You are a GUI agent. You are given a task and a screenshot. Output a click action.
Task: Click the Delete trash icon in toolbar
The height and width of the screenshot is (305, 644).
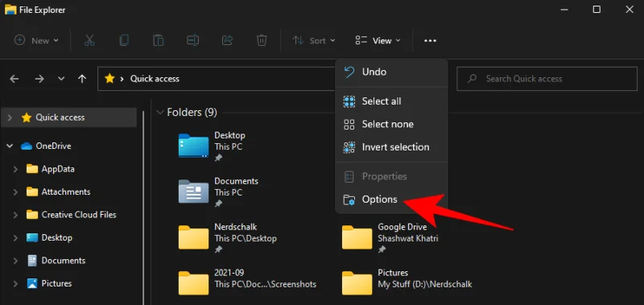[262, 40]
